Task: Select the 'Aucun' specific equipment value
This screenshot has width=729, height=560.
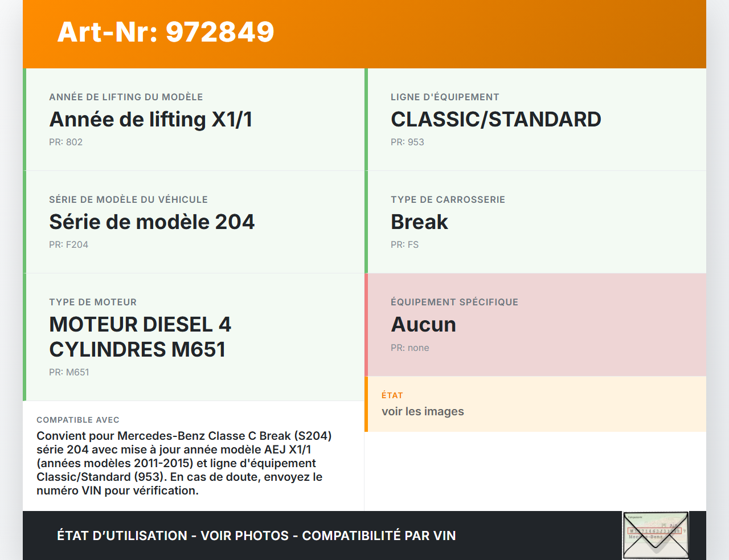Action: 423,325
